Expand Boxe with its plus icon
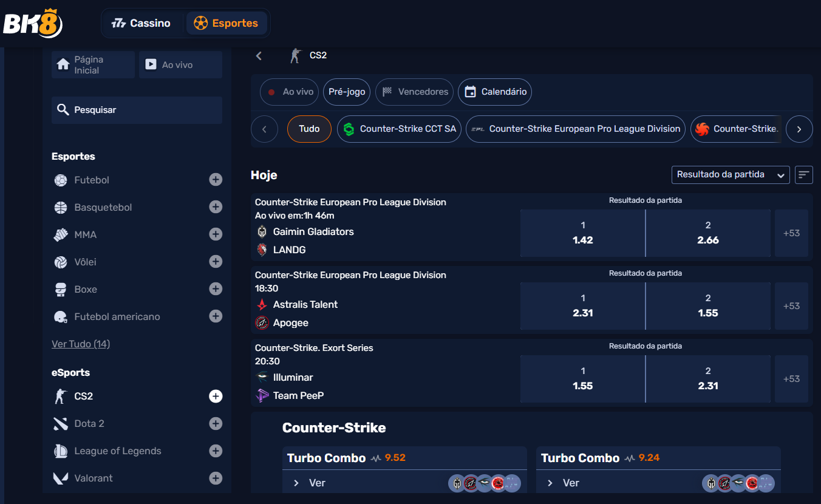The width and height of the screenshot is (821, 504). pyautogui.click(x=216, y=289)
